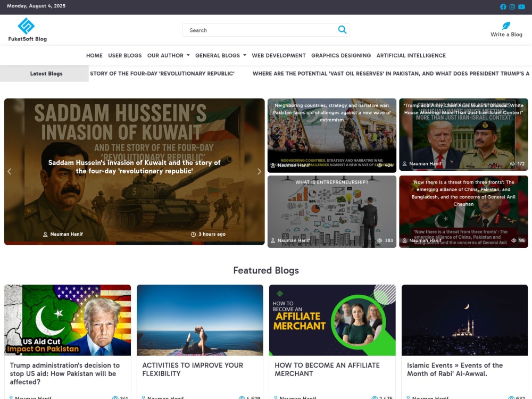Click author icon on Saddam Hussein slide

click(45, 234)
